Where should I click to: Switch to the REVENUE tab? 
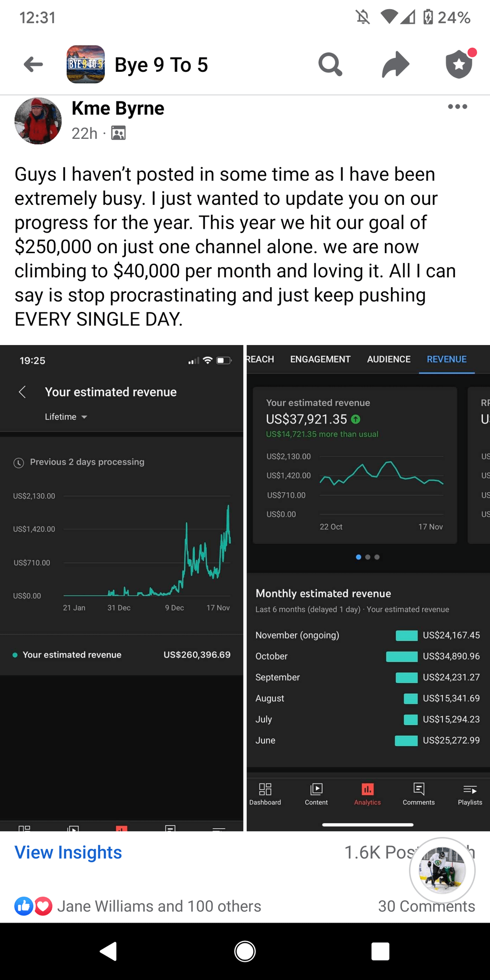pyautogui.click(x=446, y=359)
